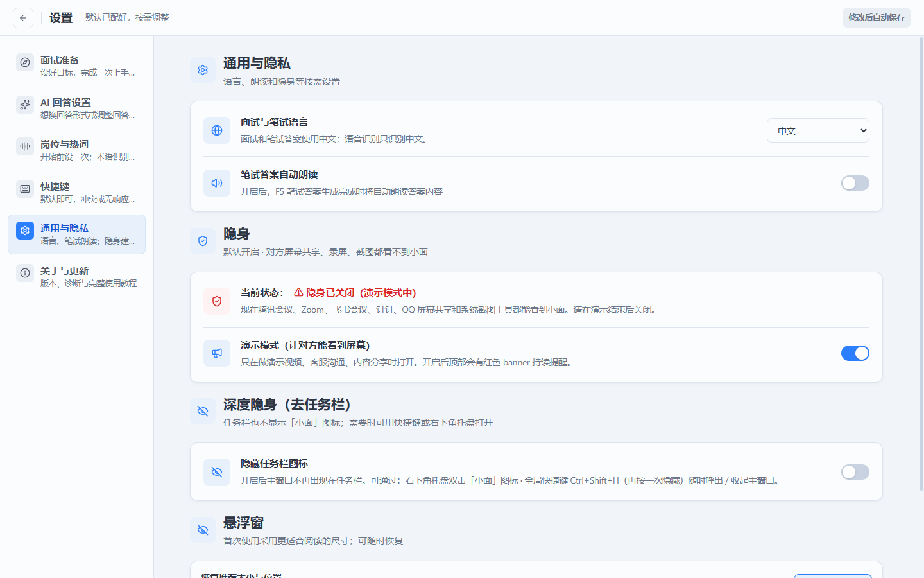The width and height of the screenshot is (924, 578).
Task: Click the shield icon in 隐身 header
Action: 203,241
